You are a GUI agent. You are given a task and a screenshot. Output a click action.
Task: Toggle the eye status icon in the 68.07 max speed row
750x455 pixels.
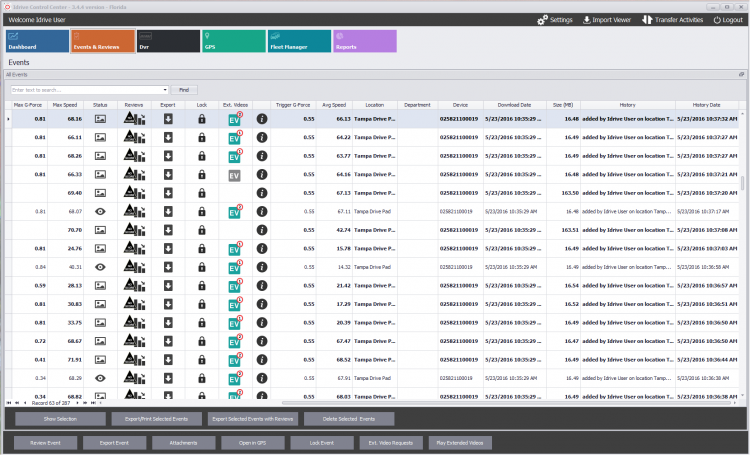coord(100,212)
